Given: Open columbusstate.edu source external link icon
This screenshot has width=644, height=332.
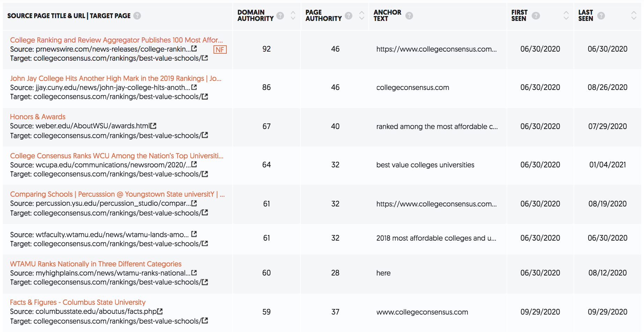Looking at the screenshot, I should [160, 311].
